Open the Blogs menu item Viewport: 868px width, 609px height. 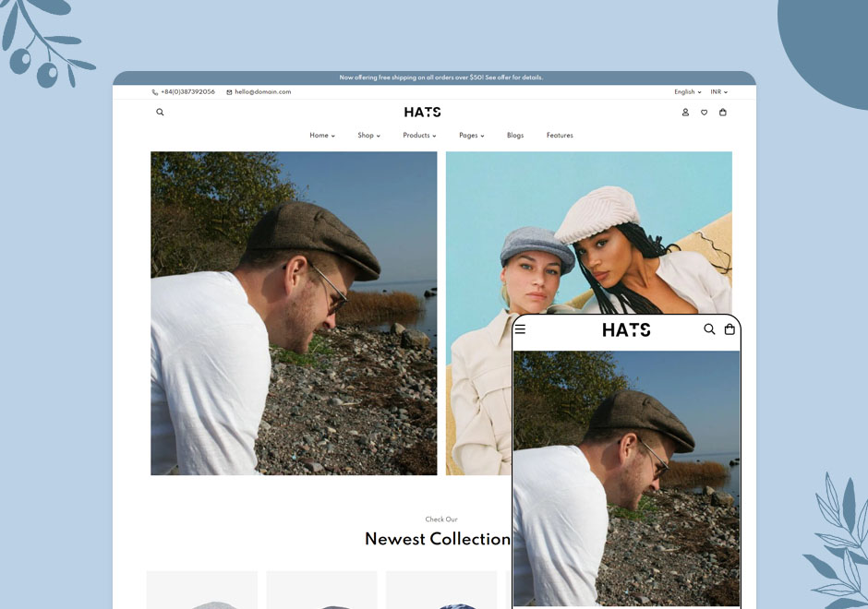(x=515, y=136)
